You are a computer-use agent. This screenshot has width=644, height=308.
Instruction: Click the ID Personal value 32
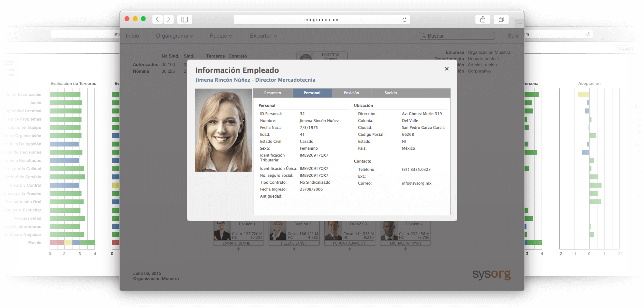(302, 114)
